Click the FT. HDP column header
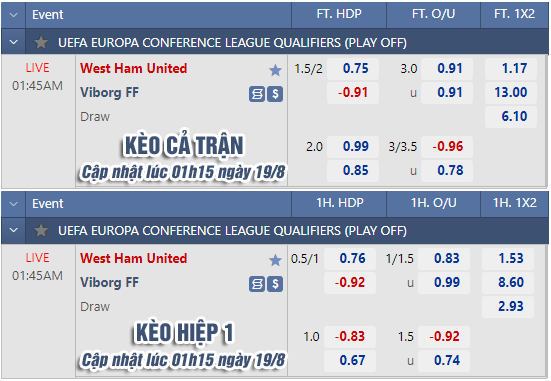Screen dimensions: 551x381 (339, 14)
